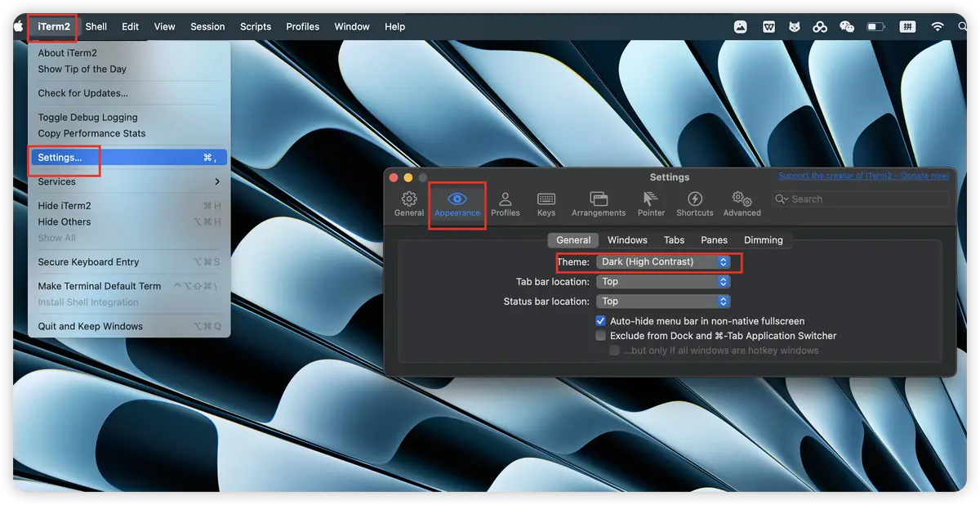Open the Shell menu
The image size is (980, 505).
(x=96, y=26)
